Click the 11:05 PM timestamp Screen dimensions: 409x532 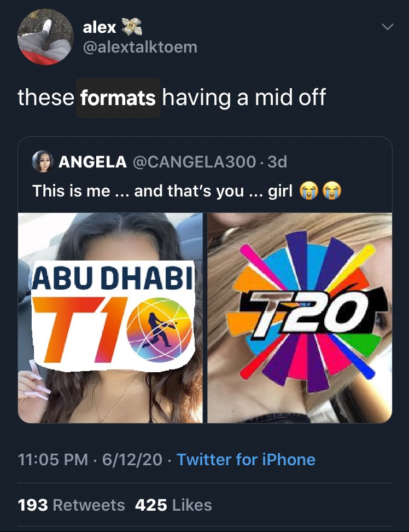[x=53, y=459]
